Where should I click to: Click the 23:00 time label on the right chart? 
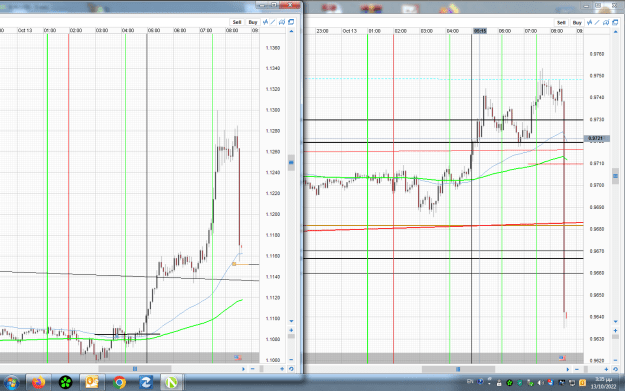[x=322, y=31]
